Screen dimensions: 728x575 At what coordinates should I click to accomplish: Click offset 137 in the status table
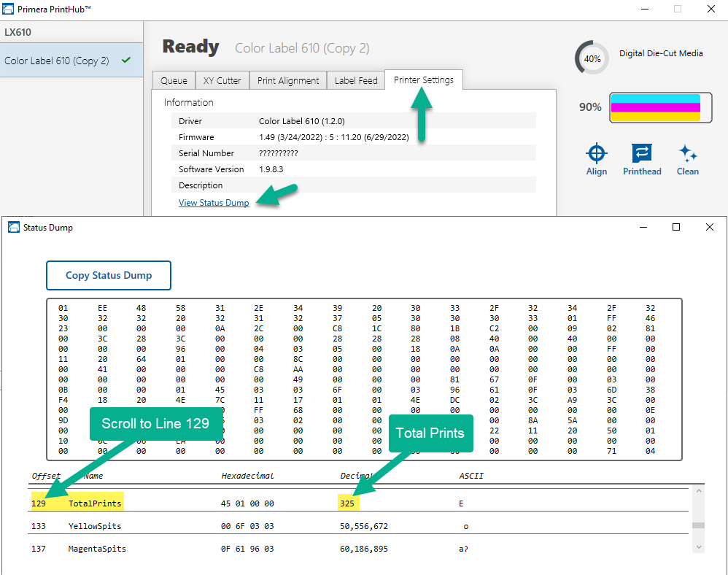click(x=39, y=549)
